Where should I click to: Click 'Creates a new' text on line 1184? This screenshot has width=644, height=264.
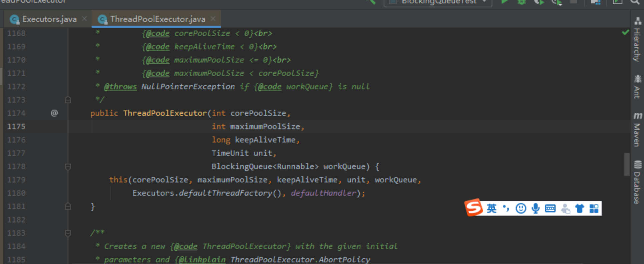pos(134,246)
